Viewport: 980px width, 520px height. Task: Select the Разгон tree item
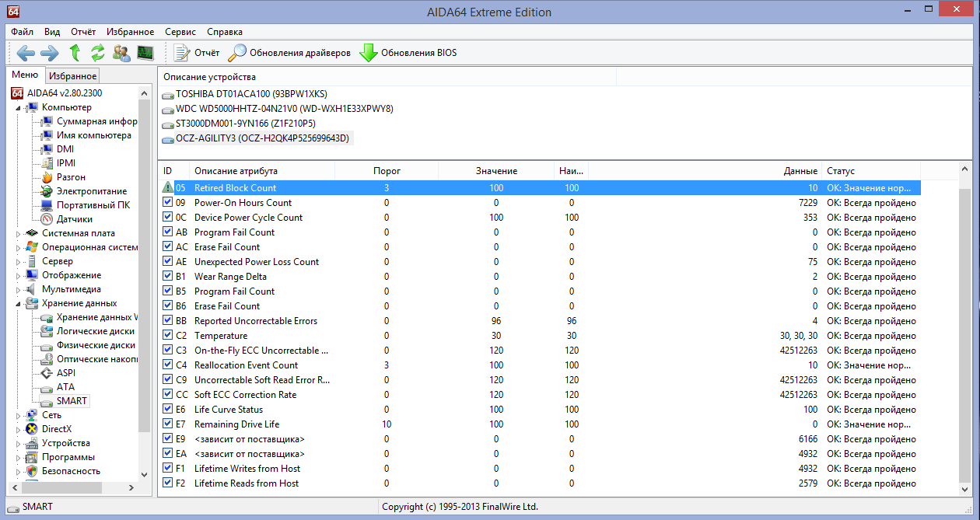(x=63, y=177)
